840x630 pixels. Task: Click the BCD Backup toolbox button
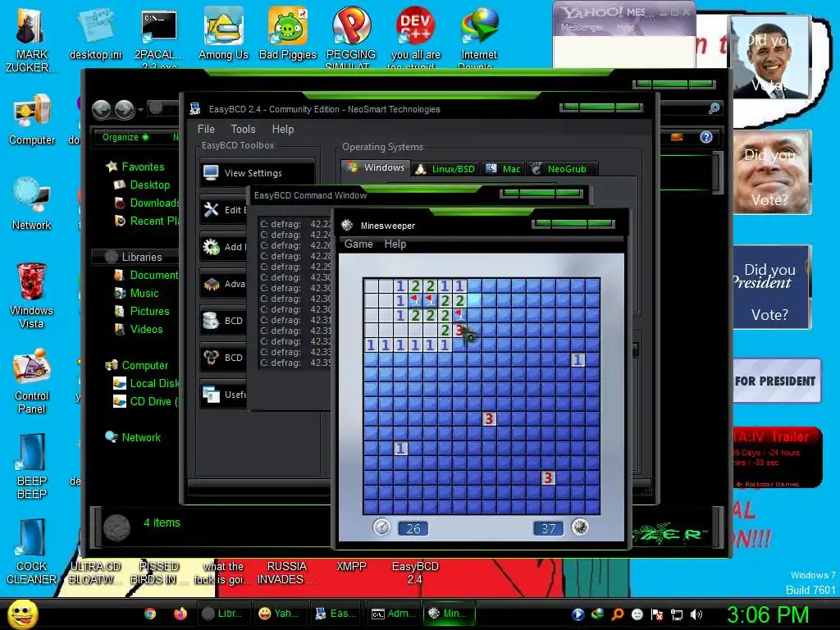pyautogui.click(x=223, y=321)
